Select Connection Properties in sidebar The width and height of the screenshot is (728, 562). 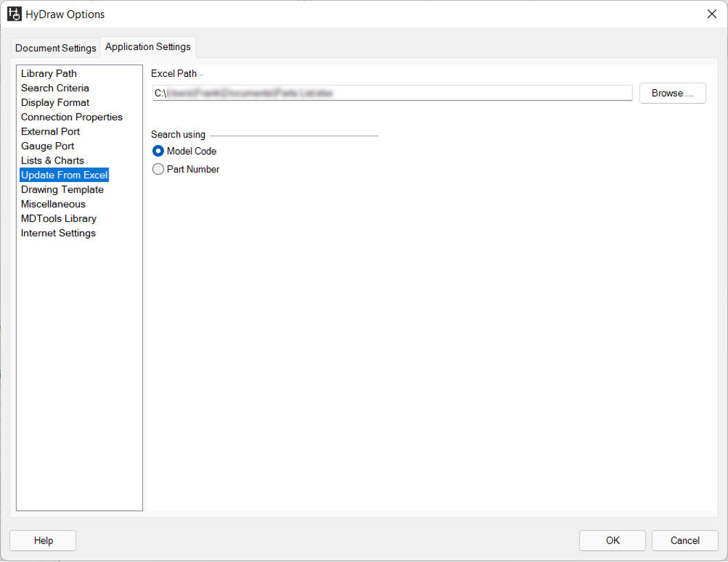point(71,117)
